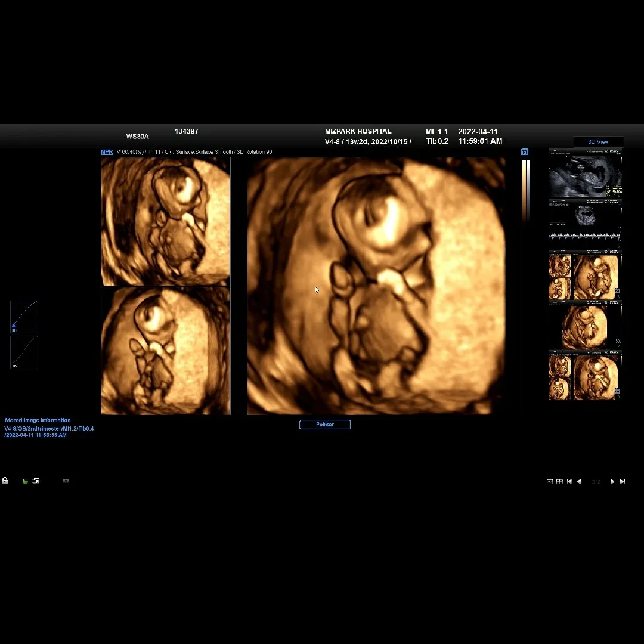Click the render settings text Surface Smooth

(213, 152)
